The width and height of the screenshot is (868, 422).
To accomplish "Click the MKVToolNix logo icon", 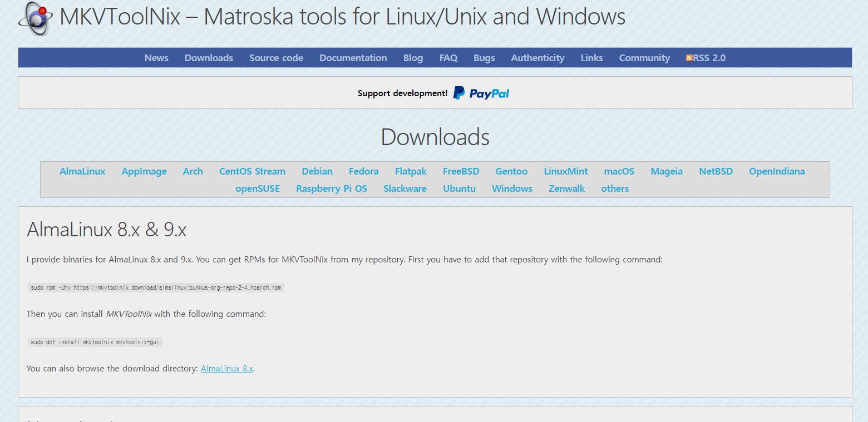I will [36, 18].
